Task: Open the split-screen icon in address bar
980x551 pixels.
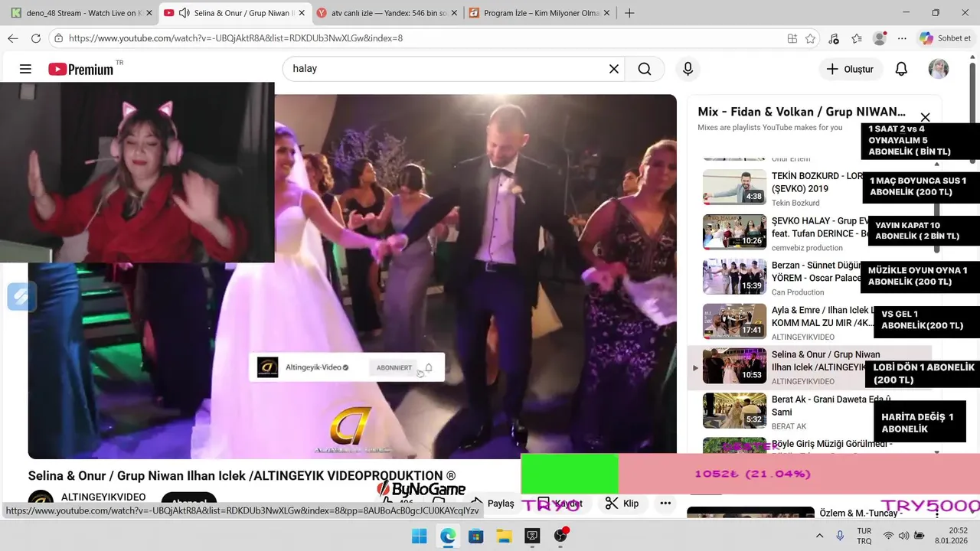Action: coord(792,38)
